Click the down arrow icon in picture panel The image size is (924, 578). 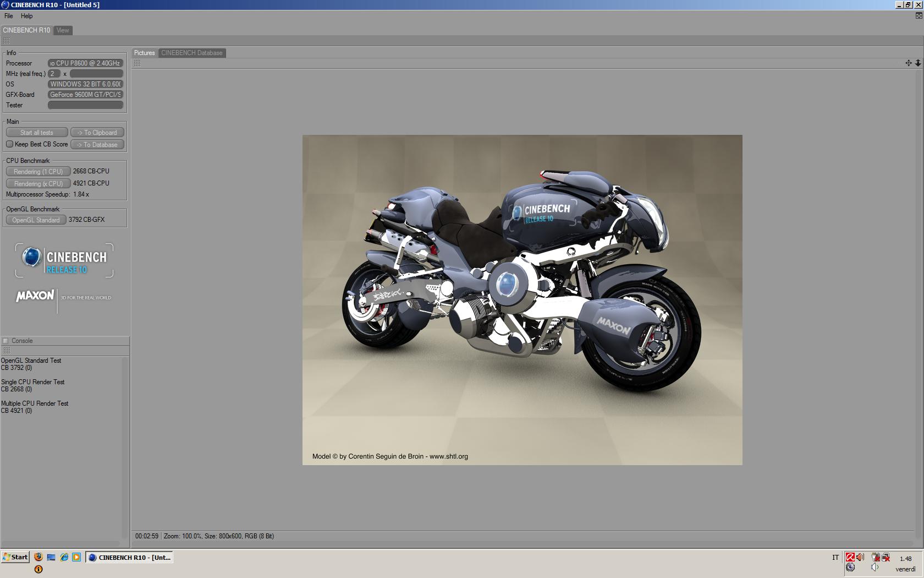(918, 63)
